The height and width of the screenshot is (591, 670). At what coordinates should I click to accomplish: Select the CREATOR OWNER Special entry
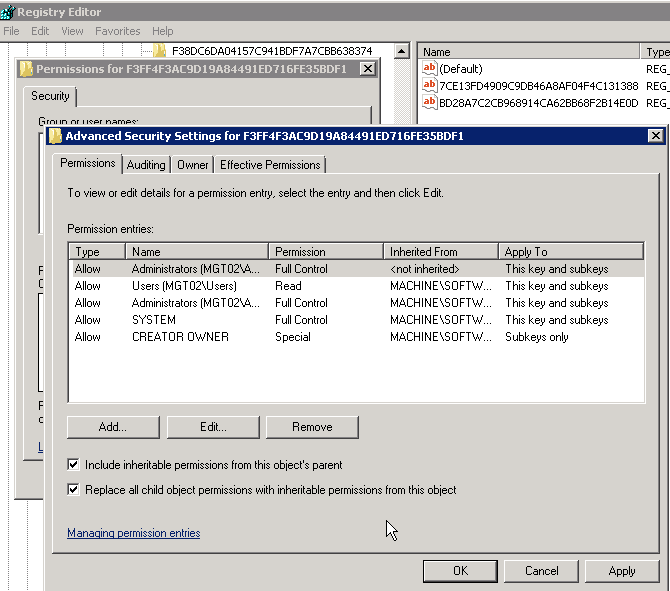tap(356, 337)
